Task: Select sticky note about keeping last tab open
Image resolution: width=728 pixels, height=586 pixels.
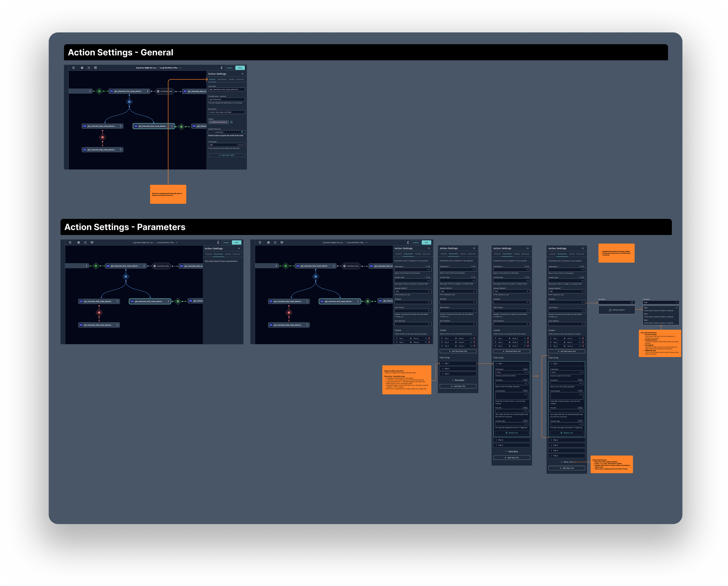Action: coord(168,194)
